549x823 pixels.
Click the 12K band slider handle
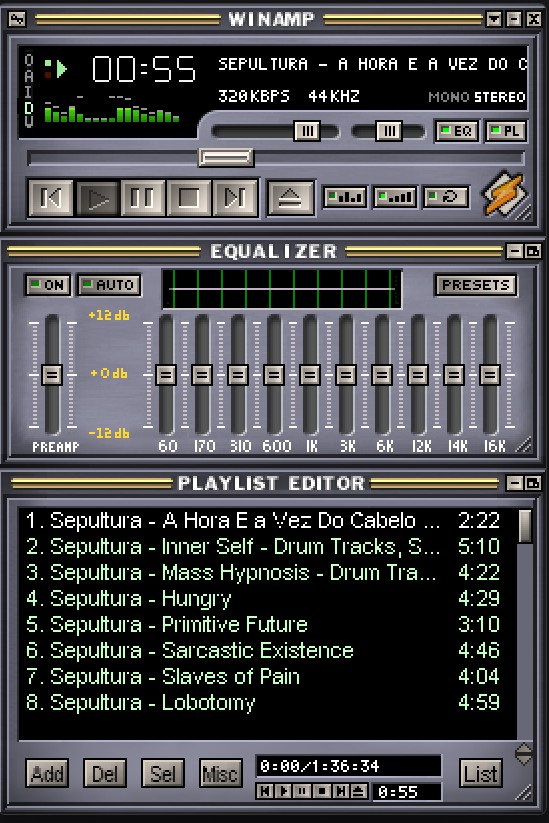pyautogui.click(x=418, y=375)
